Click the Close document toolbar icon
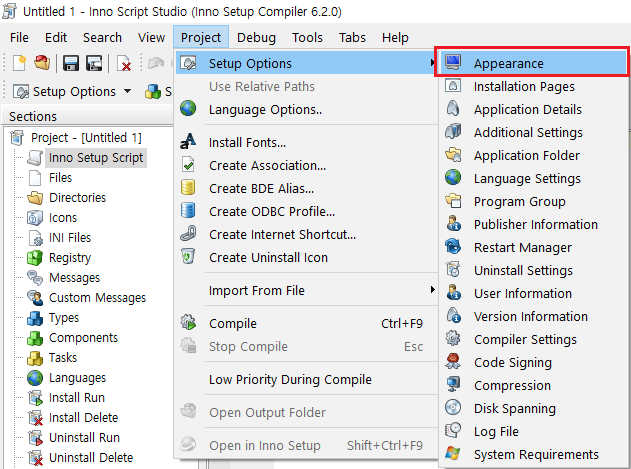 coord(124,63)
